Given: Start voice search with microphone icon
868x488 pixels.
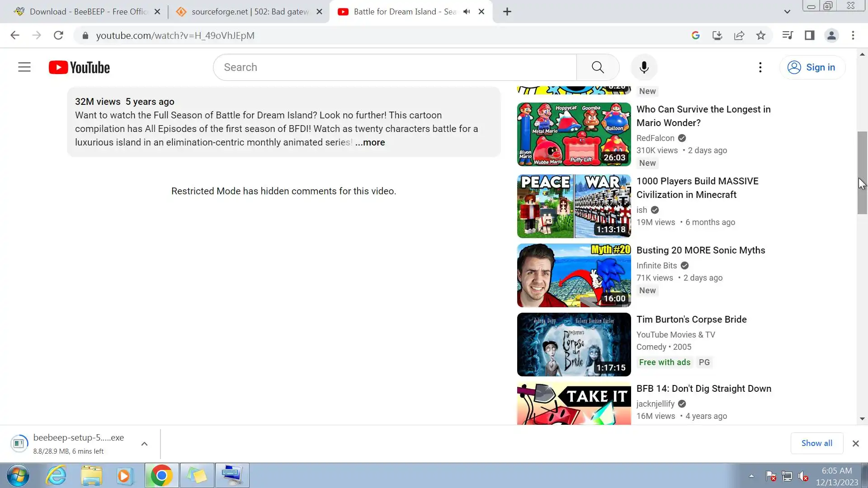Looking at the screenshot, I should point(644,67).
